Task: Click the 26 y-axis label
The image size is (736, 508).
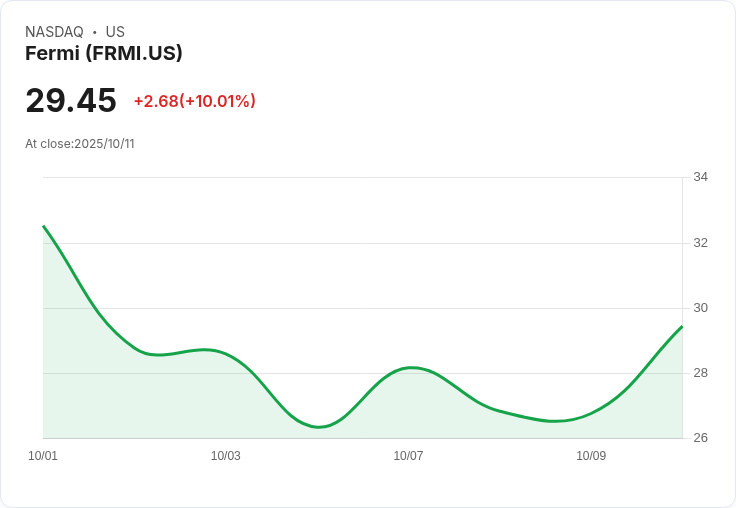Action: point(700,438)
